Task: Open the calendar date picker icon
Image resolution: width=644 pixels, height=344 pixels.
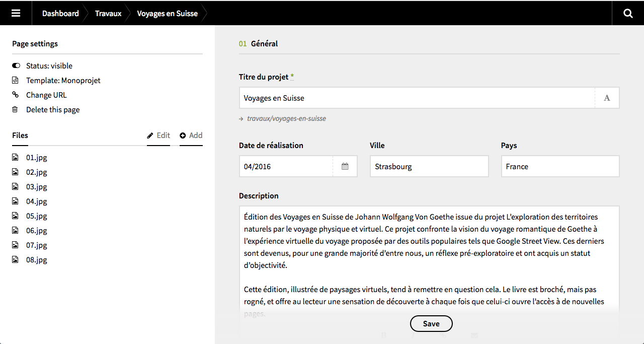Action: [345, 166]
